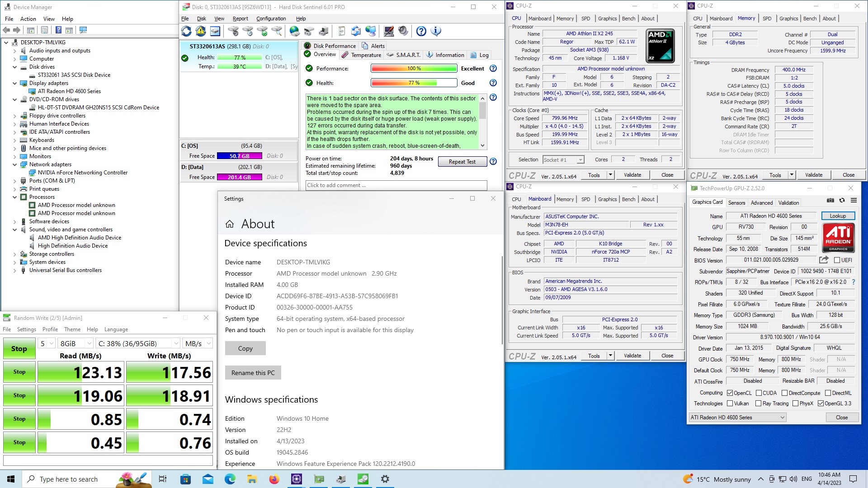
Task: Toggle DirectCompute checkbox in GPU-Z
Action: [x=785, y=393]
